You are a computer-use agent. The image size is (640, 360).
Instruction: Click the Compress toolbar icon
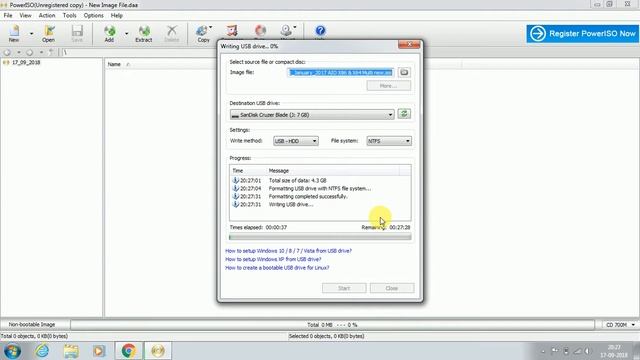coord(232,31)
